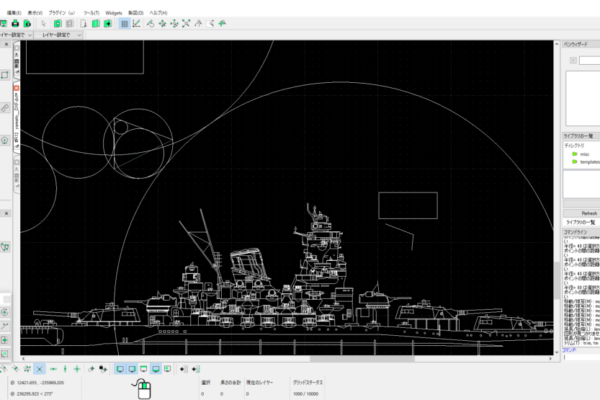Close the lower-left docked panel
Image resolution: width=600 pixels, height=400 pixels.
7,213
